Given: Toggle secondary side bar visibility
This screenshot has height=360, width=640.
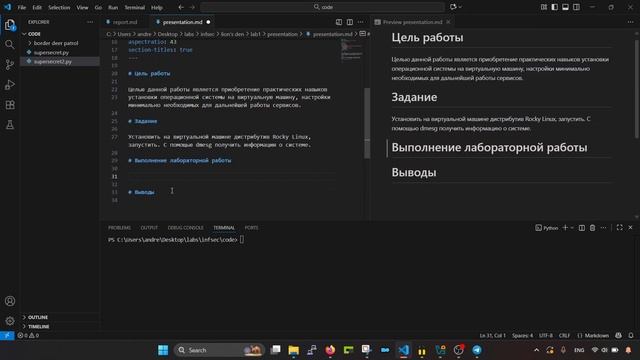Looking at the screenshot, I should [576, 7].
